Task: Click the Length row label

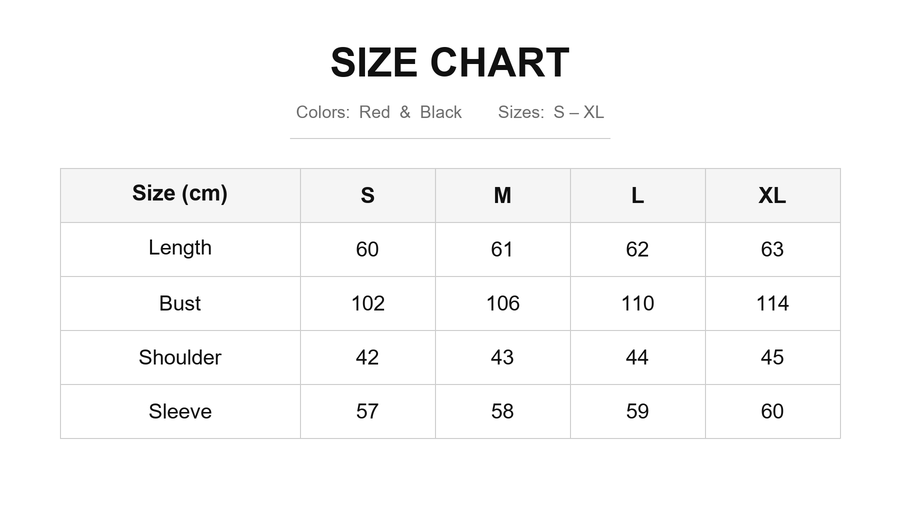Action: pos(180,250)
